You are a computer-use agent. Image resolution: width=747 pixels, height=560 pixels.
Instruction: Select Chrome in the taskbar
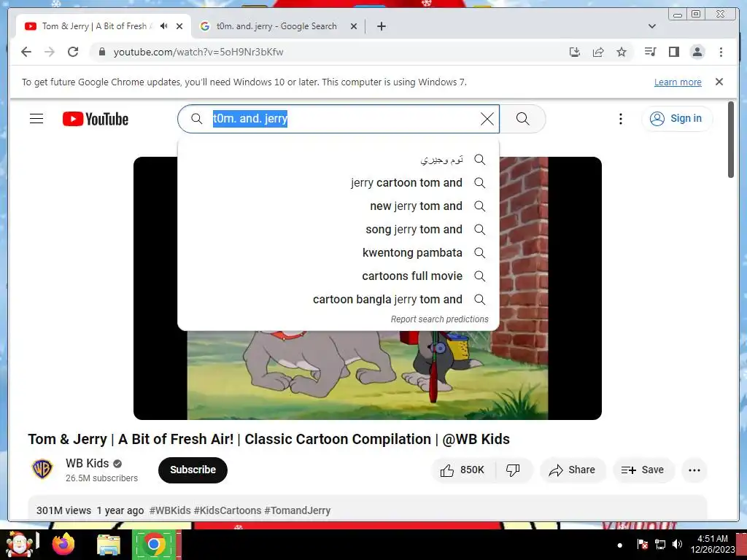click(x=154, y=545)
